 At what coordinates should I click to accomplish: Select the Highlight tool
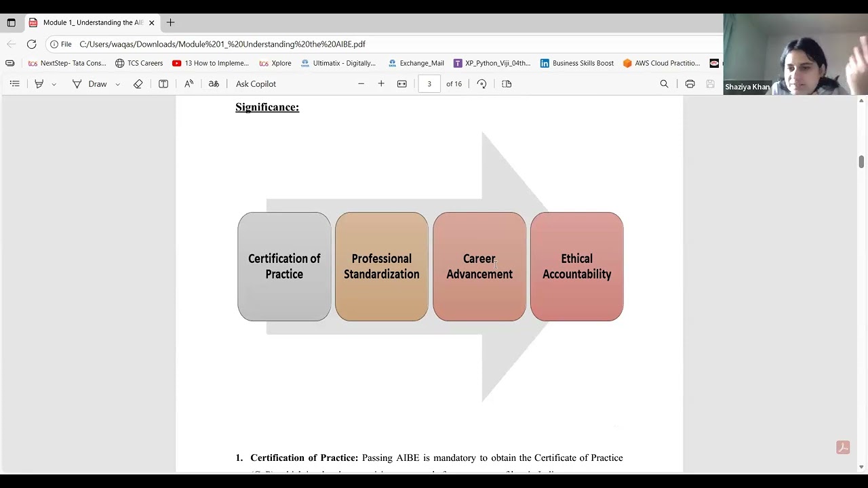click(x=39, y=84)
